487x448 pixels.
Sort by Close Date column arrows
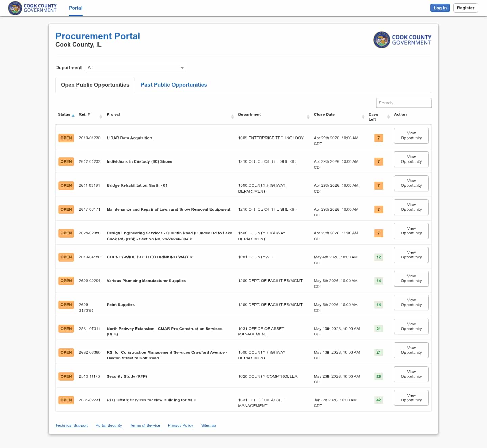[x=363, y=117]
